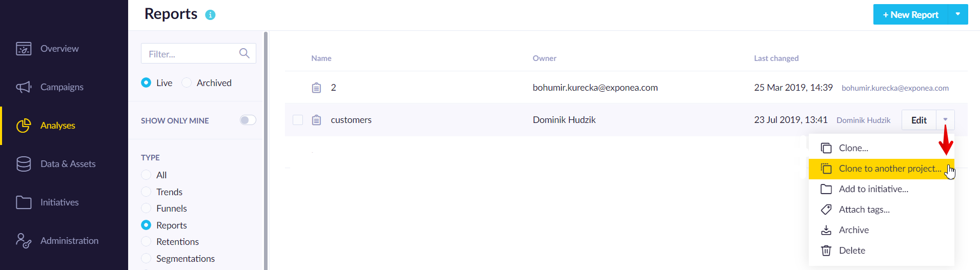Click Dominik Hudzik last-changed link
Viewport: 980px width, 270px height.
[863, 120]
